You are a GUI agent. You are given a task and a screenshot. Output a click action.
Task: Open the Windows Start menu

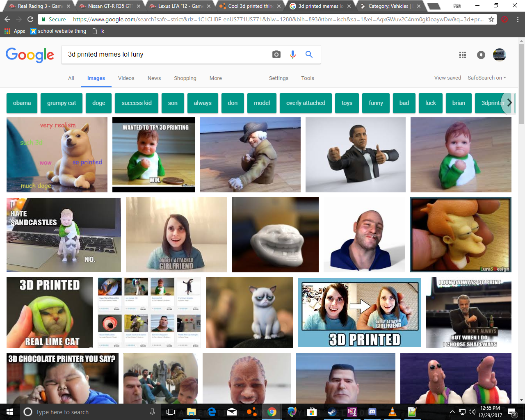click(10, 412)
